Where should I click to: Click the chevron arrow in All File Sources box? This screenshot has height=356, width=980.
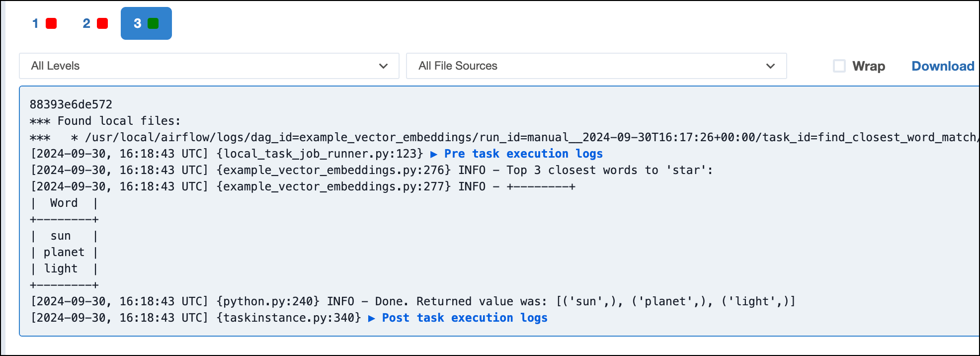pos(770,66)
